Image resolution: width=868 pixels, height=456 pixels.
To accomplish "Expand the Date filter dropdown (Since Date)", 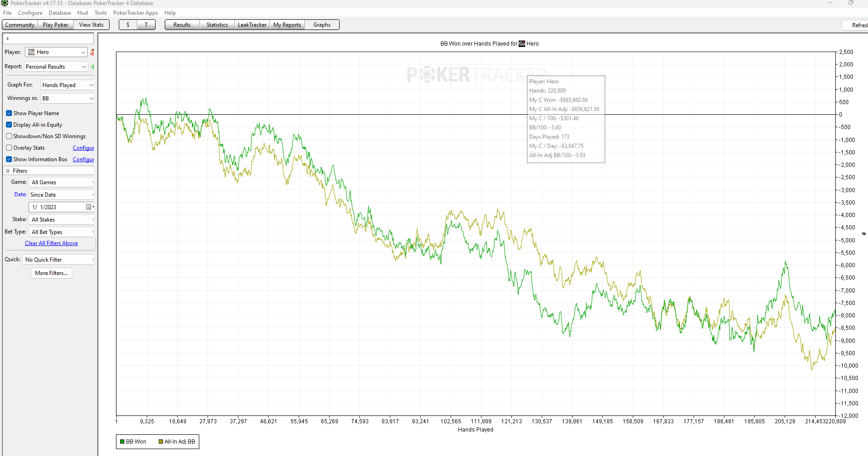I will point(62,195).
